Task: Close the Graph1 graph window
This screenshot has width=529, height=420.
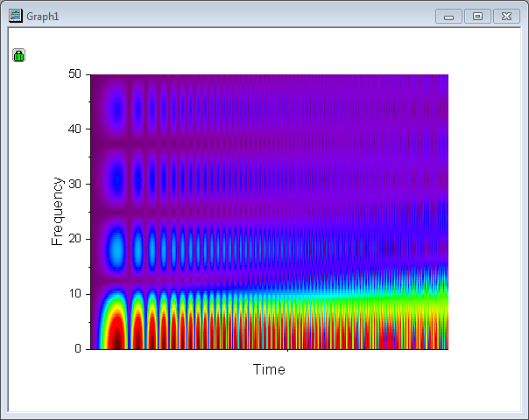Action: 506,16
